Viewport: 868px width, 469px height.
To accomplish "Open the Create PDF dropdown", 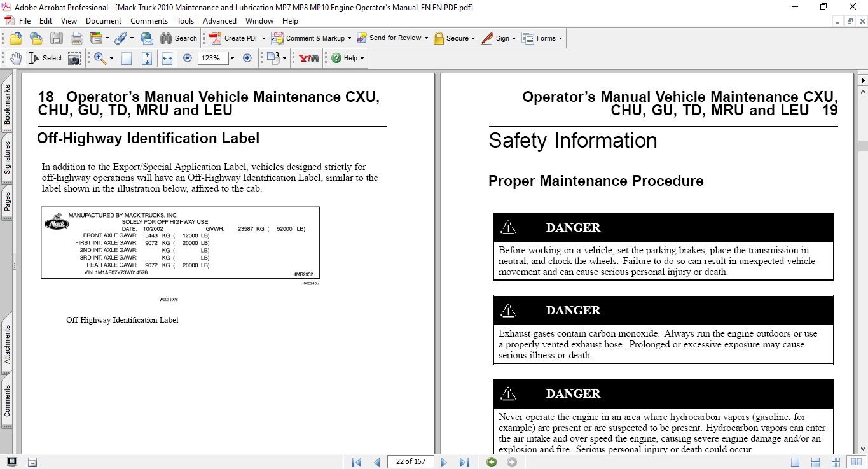I will [263, 38].
